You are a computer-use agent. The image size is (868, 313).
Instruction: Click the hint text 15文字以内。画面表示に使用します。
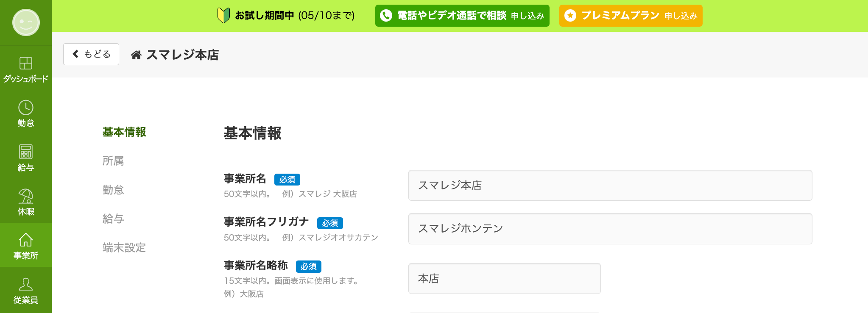pyautogui.click(x=292, y=281)
